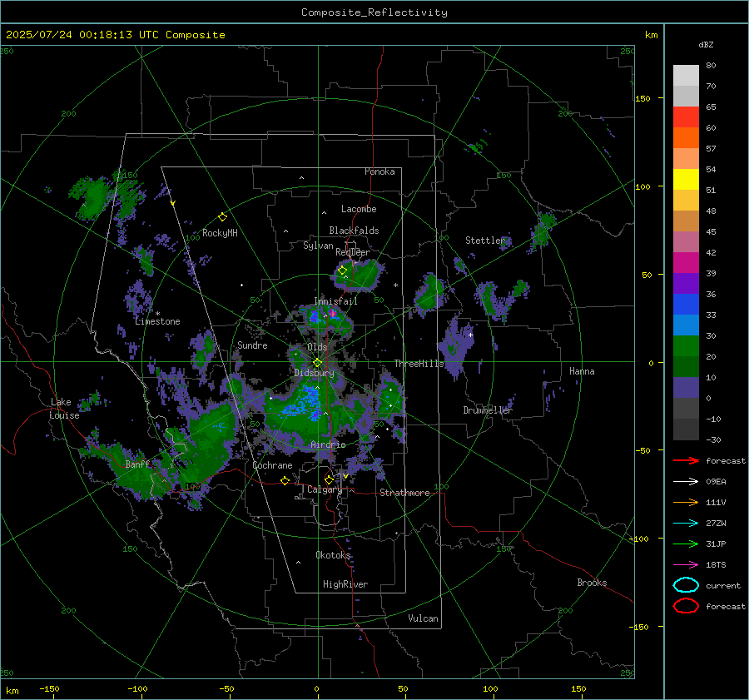
Task: Click the yellow diamond marker below Cochrane
Action: click(285, 480)
